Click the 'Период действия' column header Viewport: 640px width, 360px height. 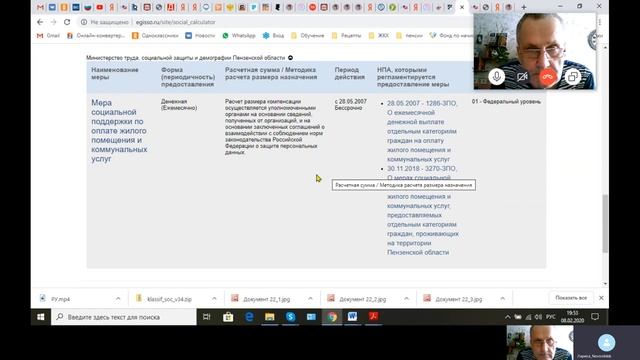click(350, 73)
